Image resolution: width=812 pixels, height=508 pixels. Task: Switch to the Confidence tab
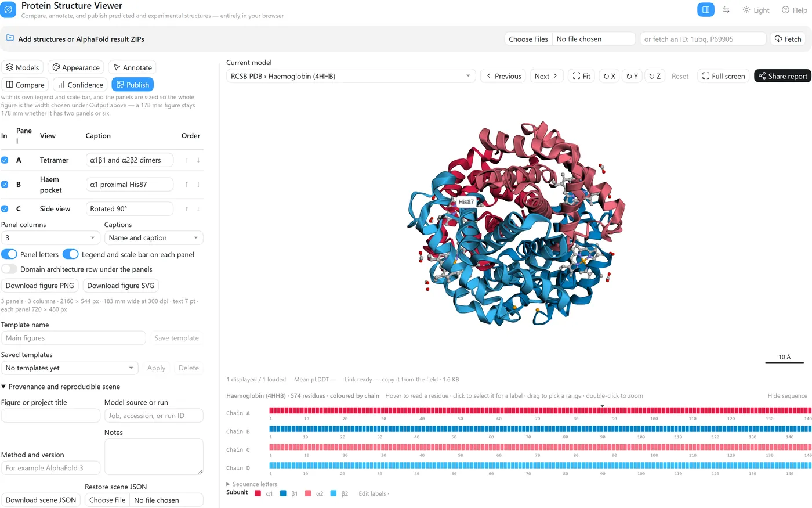tap(81, 85)
